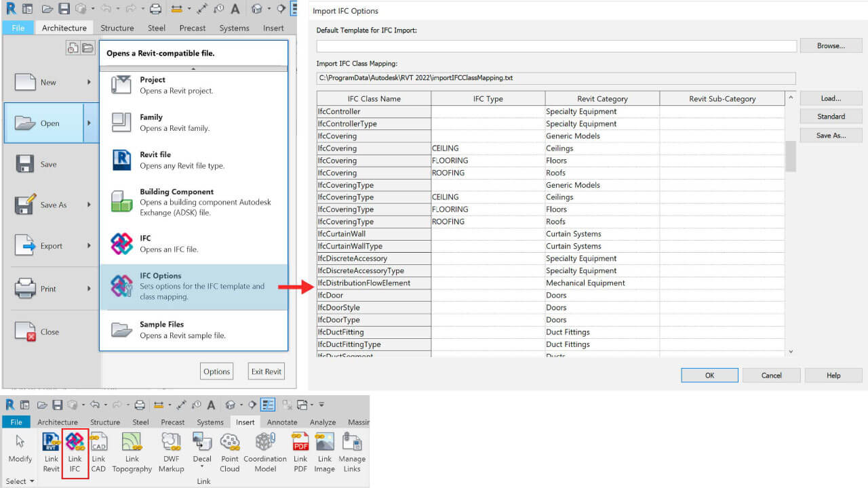
Task: Click Help in Import IFC Options
Action: [833, 375]
